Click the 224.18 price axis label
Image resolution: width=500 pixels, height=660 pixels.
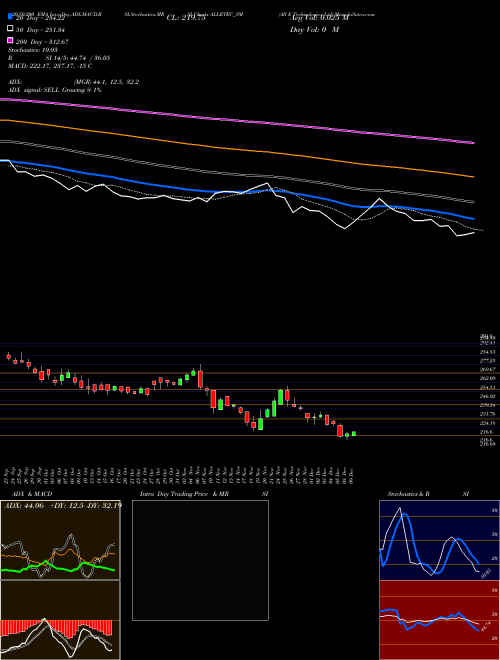coord(487,423)
